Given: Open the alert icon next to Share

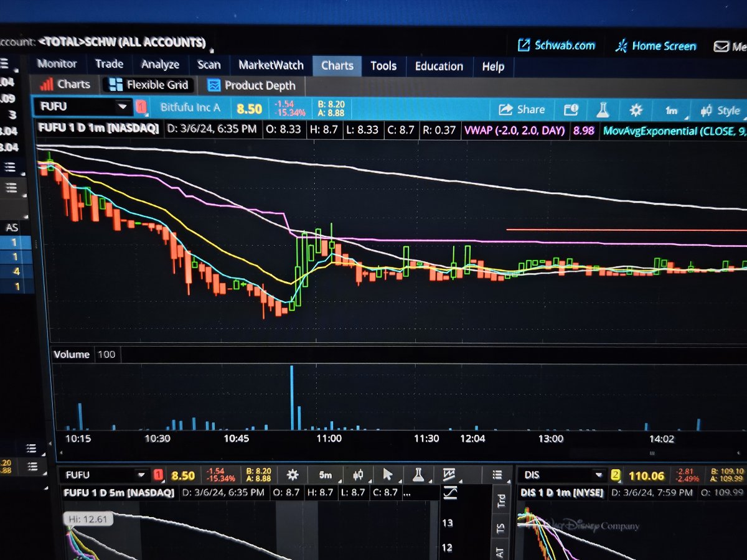Looking at the screenshot, I should (571, 110).
